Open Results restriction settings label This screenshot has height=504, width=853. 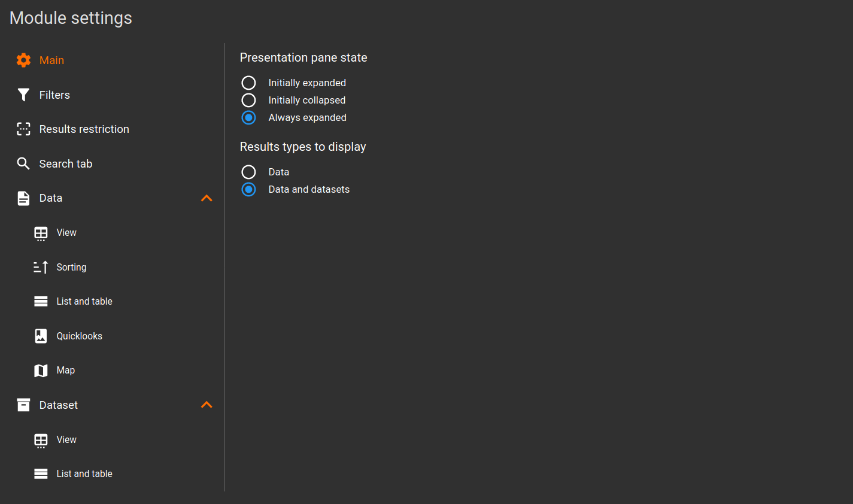pos(84,129)
